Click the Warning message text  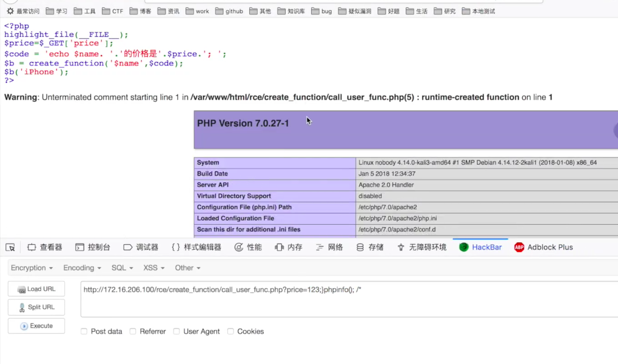(278, 97)
